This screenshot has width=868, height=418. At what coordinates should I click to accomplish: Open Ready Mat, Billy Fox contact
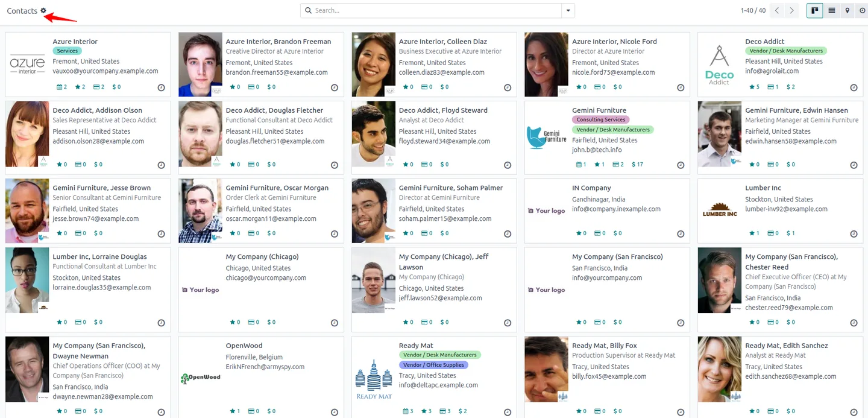tap(605, 346)
